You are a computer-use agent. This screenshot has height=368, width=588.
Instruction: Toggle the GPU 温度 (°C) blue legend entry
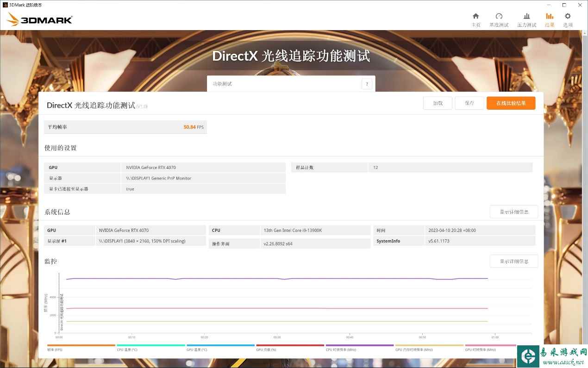(220, 347)
